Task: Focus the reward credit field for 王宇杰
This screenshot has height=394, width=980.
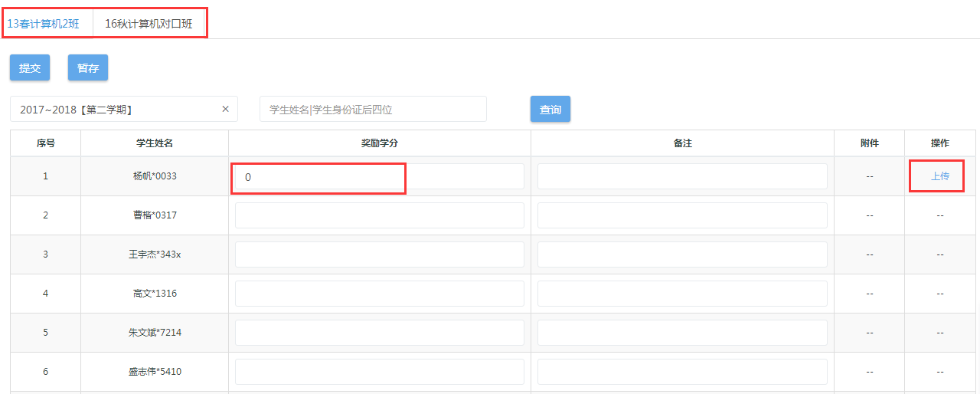Action: click(x=379, y=254)
